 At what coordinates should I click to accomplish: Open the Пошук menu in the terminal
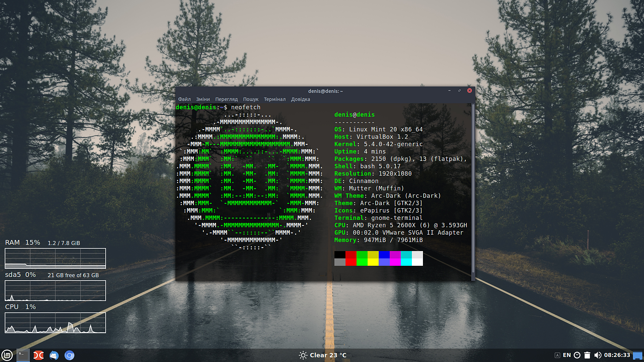click(251, 99)
